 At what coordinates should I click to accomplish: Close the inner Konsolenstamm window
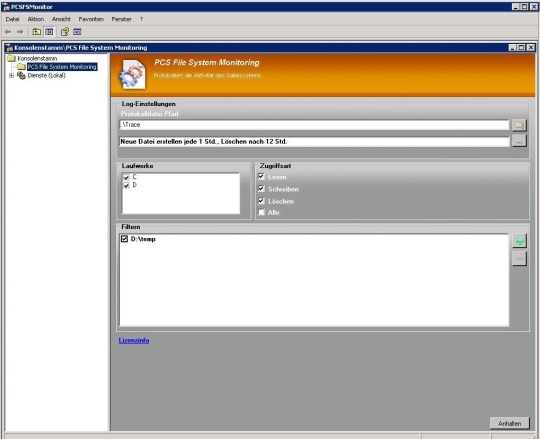click(x=531, y=48)
